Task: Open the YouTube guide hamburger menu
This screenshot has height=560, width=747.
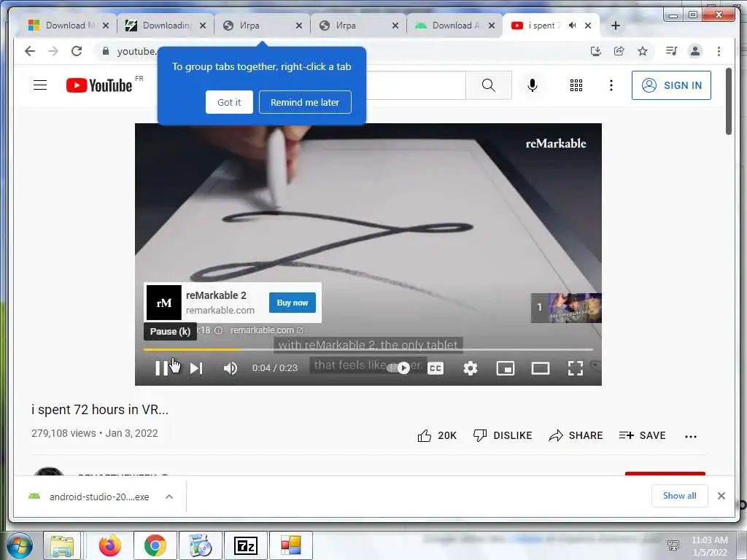Action: 40,85
